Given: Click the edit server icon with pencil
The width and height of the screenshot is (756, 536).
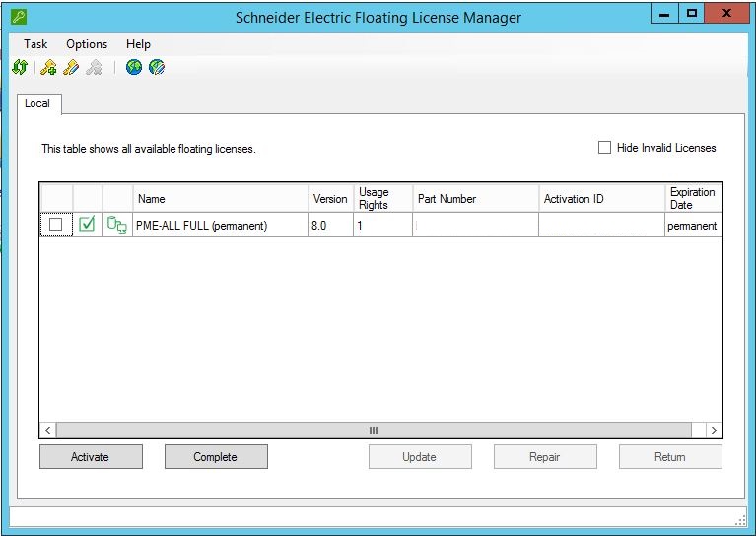Looking at the screenshot, I should click(71, 68).
